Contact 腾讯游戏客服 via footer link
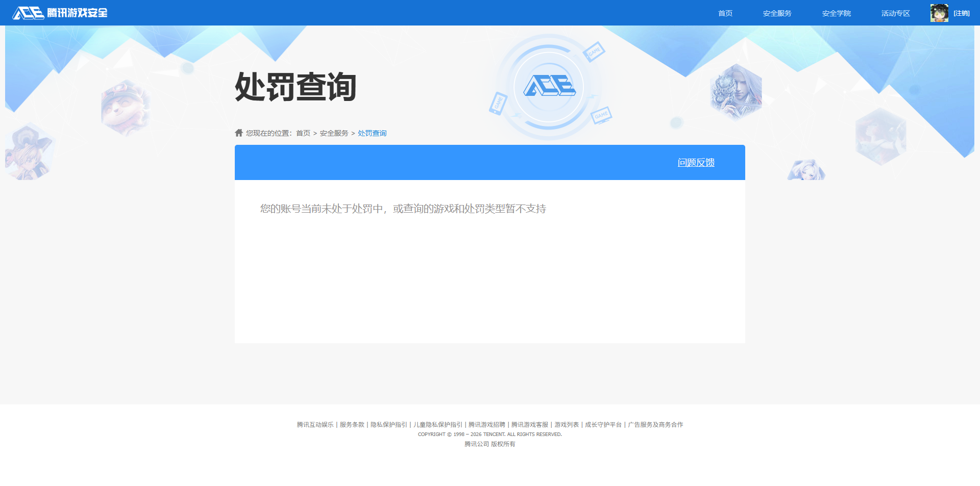980x486 pixels. (530, 425)
